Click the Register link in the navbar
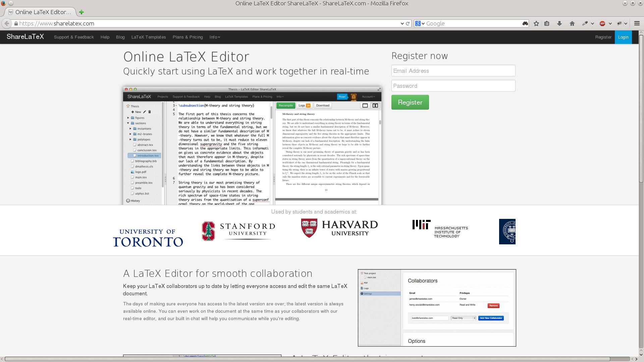This screenshot has width=644, height=362. click(603, 37)
